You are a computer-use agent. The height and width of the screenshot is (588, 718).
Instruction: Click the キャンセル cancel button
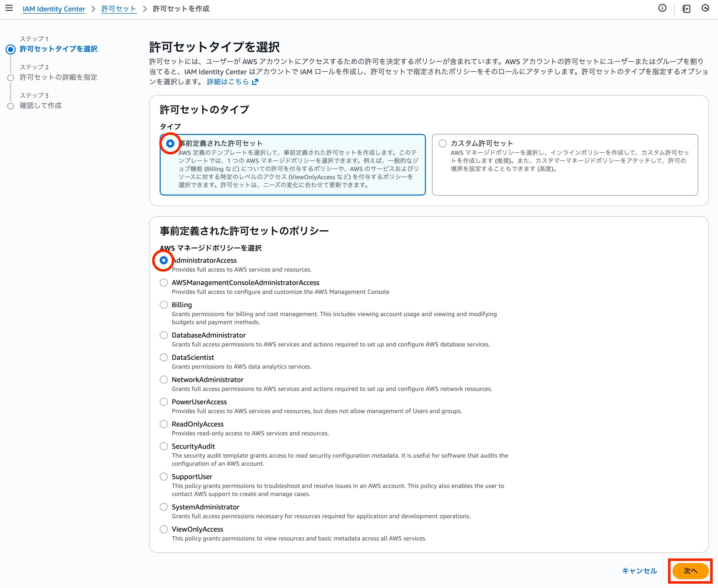click(639, 571)
